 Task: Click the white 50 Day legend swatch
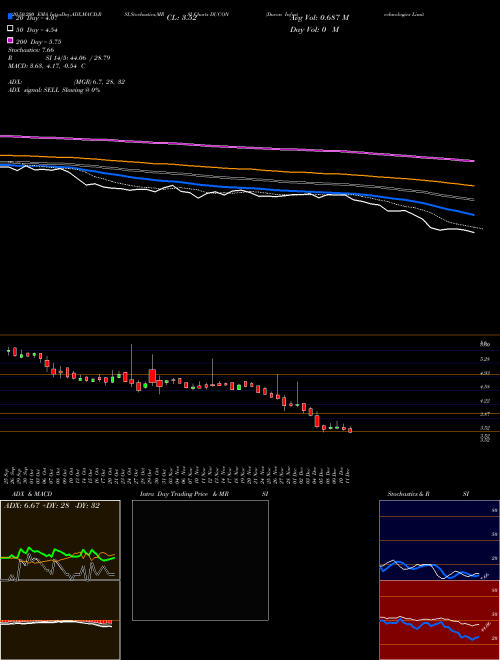(10, 29)
